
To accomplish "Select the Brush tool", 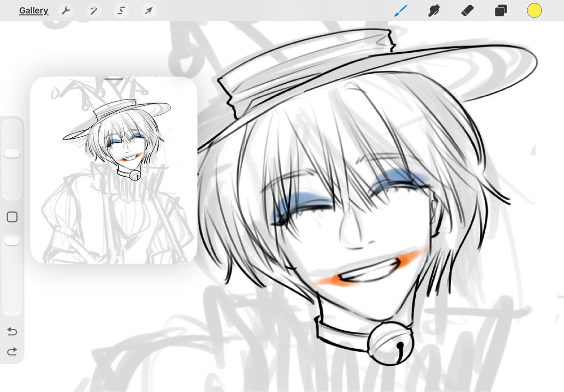I will click(x=401, y=10).
